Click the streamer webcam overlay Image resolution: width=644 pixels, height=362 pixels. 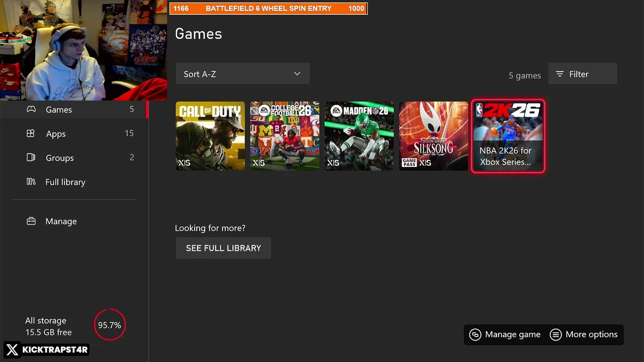click(84, 50)
